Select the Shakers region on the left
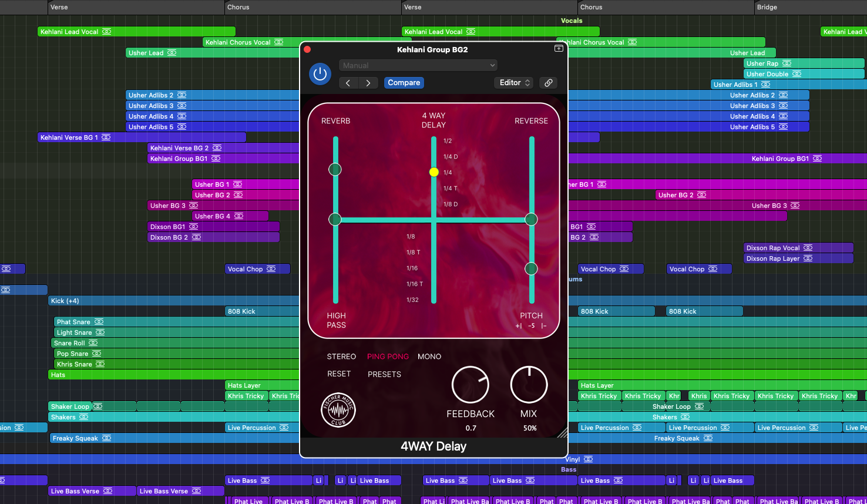 click(174, 417)
